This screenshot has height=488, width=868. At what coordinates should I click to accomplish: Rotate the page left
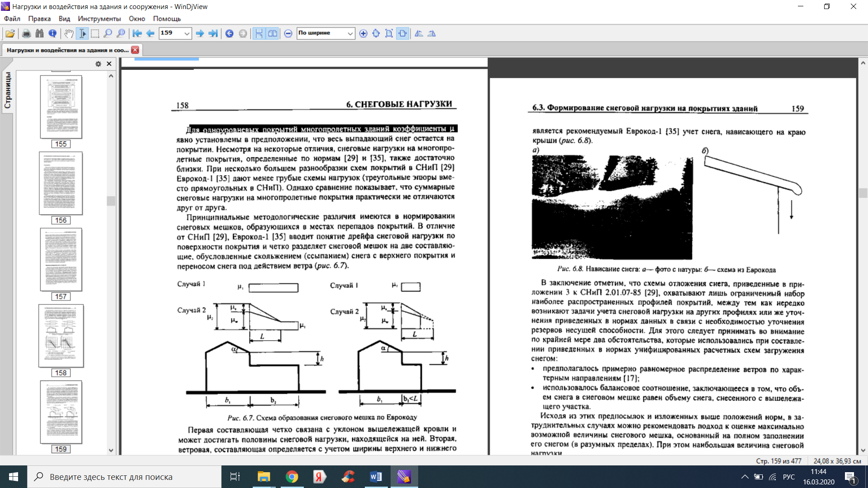pos(419,33)
